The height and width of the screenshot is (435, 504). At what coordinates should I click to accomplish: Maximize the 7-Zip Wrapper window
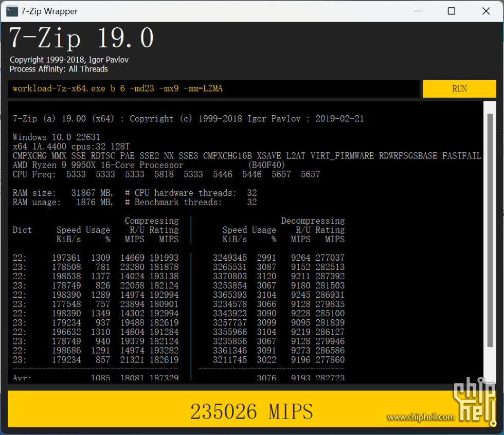[x=452, y=11]
